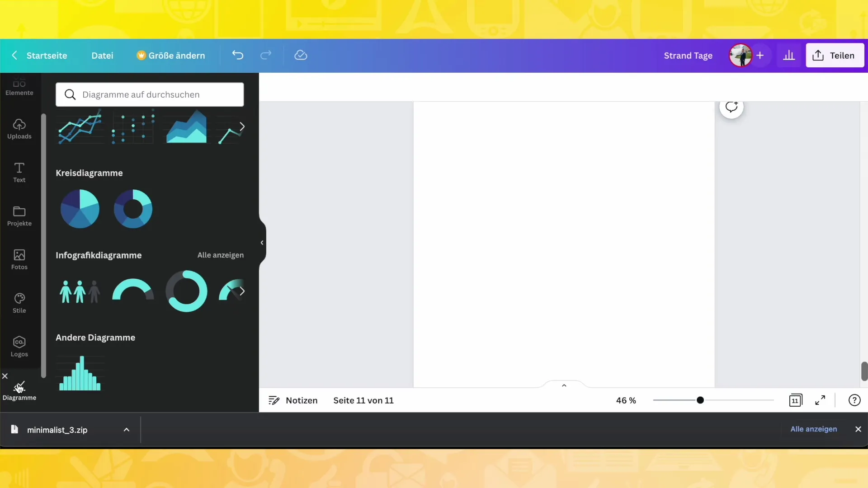
Task: Open the minimalist_3.zip downloaded file
Action: tap(57, 430)
